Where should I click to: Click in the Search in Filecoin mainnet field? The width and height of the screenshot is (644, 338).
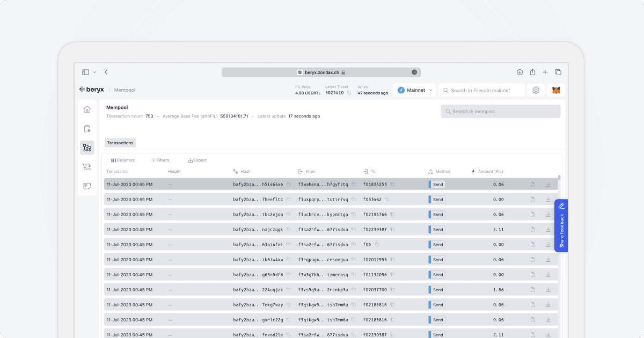coord(481,90)
